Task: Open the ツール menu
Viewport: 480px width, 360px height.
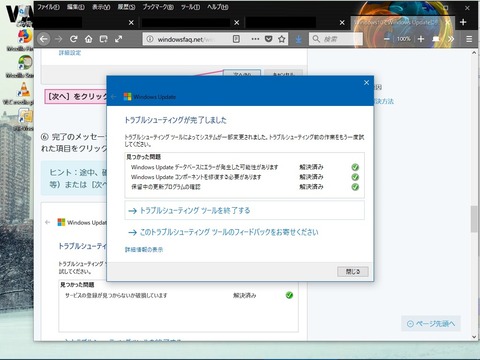Action: click(x=190, y=7)
